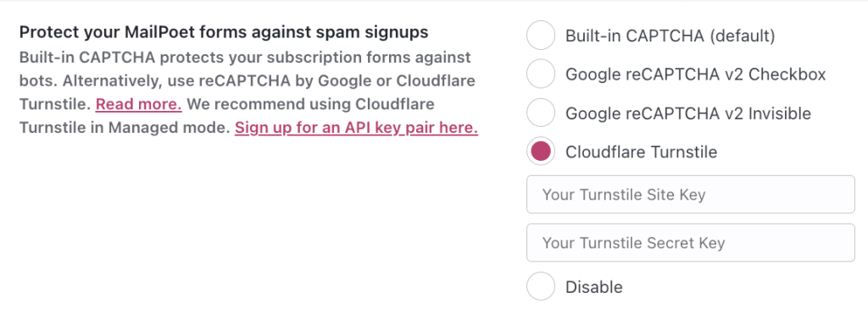Viewport: 868px width, 320px height.
Task: Focus the Your Turnstile Site Key field
Action: point(690,195)
